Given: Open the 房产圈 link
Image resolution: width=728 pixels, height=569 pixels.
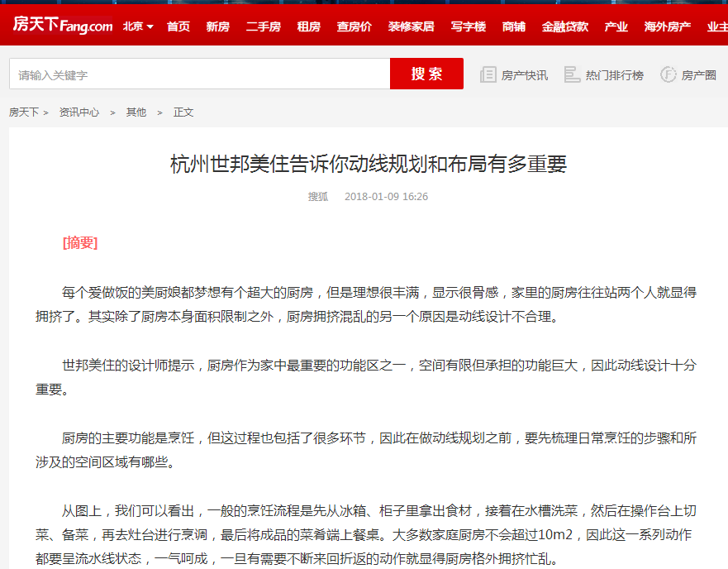Looking at the screenshot, I should pyautogui.click(x=699, y=74).
